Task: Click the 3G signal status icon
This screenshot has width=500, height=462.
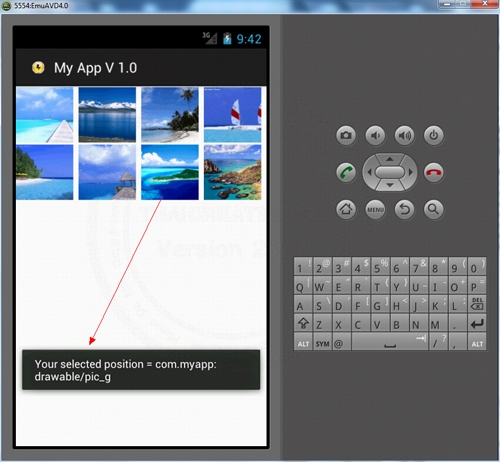Action: 210,38
